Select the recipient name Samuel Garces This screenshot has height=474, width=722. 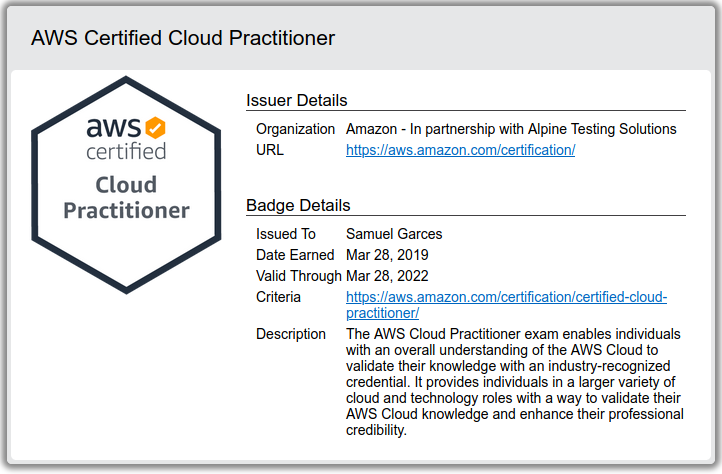point(394,234)
